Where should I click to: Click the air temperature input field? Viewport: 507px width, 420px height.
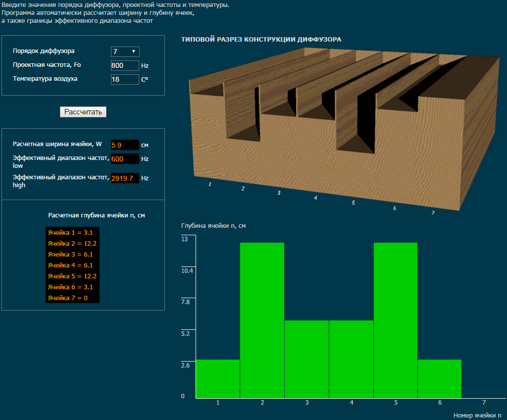click(125, 79)
